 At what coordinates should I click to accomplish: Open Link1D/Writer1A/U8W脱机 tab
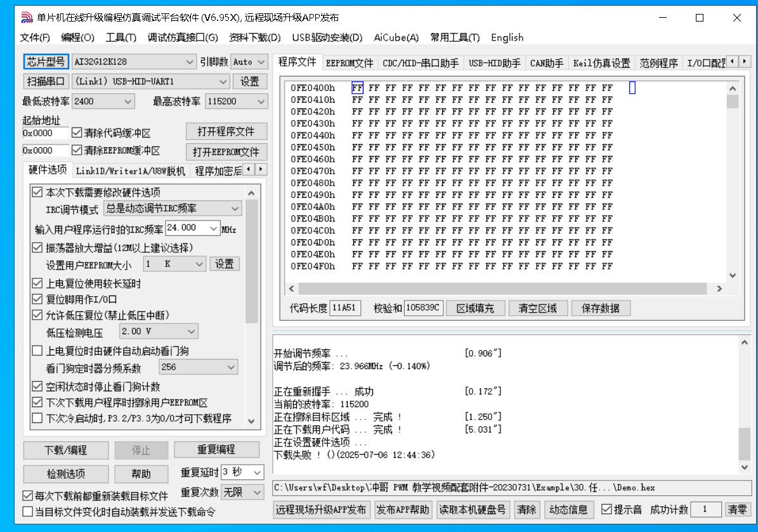(131, 171)
